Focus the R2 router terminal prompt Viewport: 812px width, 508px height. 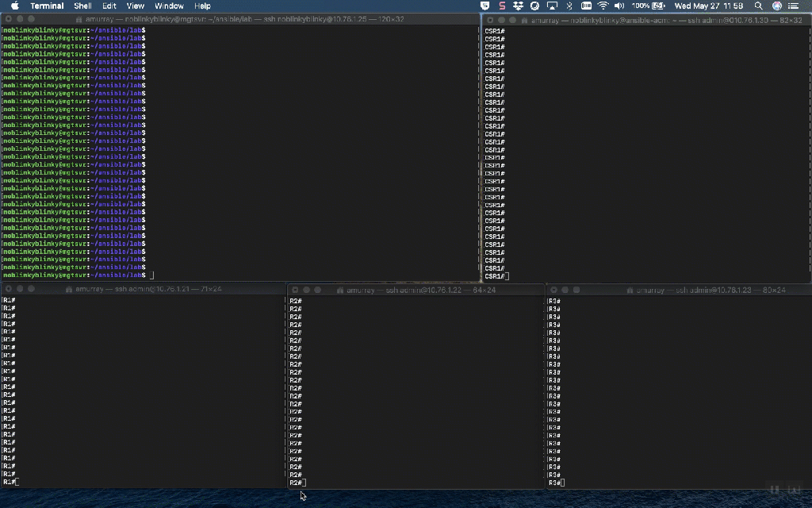pyautogui.click(x=304, y=483)
